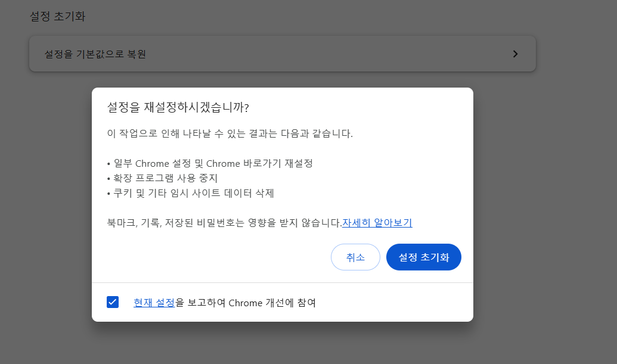
Task: Open the 현재 설정 link
Action: 154,303
